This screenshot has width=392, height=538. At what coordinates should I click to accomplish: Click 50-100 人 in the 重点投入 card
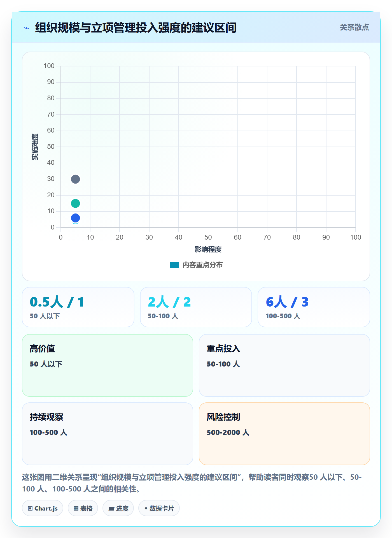223,364
